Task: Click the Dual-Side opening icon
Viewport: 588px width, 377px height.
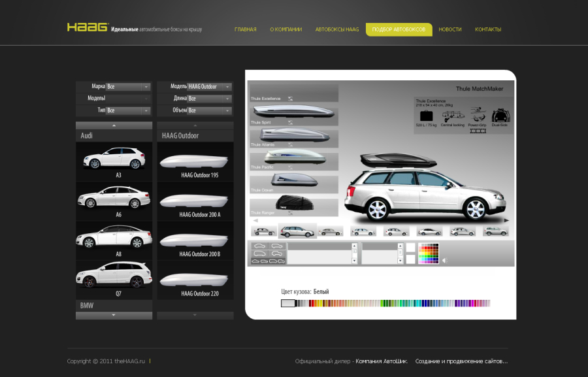Action: click(x=500, y=116)
